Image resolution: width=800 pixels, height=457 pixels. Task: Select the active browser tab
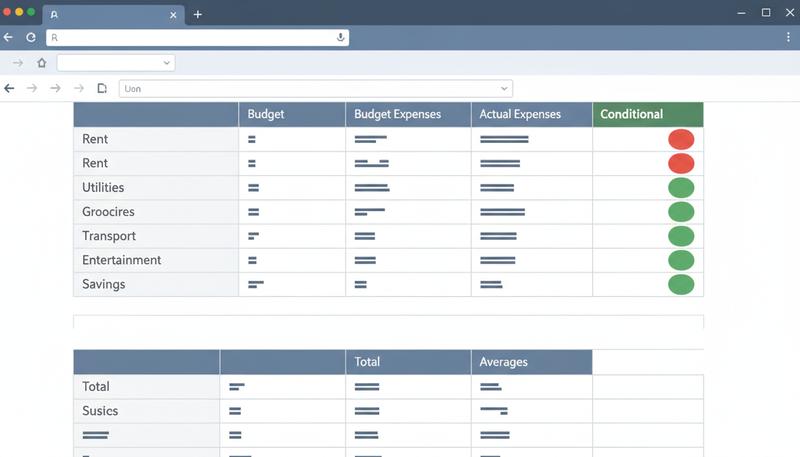tap(113, 15)
